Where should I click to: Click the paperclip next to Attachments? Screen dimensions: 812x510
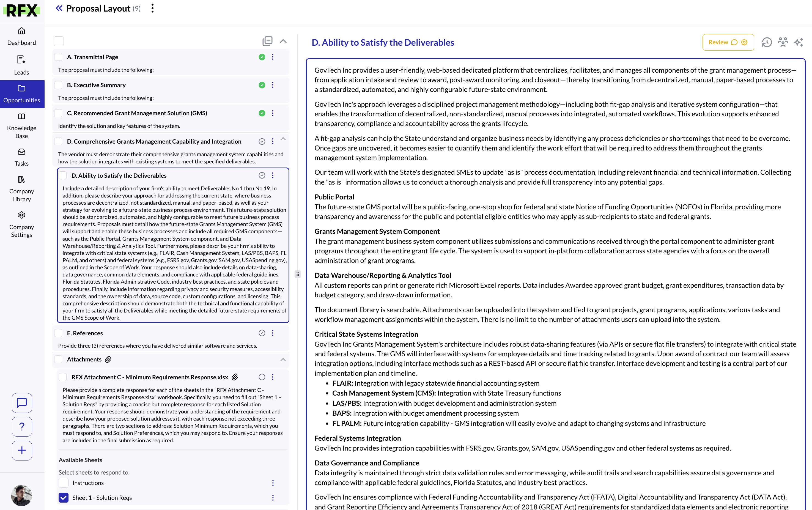click(x=108, y=360)
